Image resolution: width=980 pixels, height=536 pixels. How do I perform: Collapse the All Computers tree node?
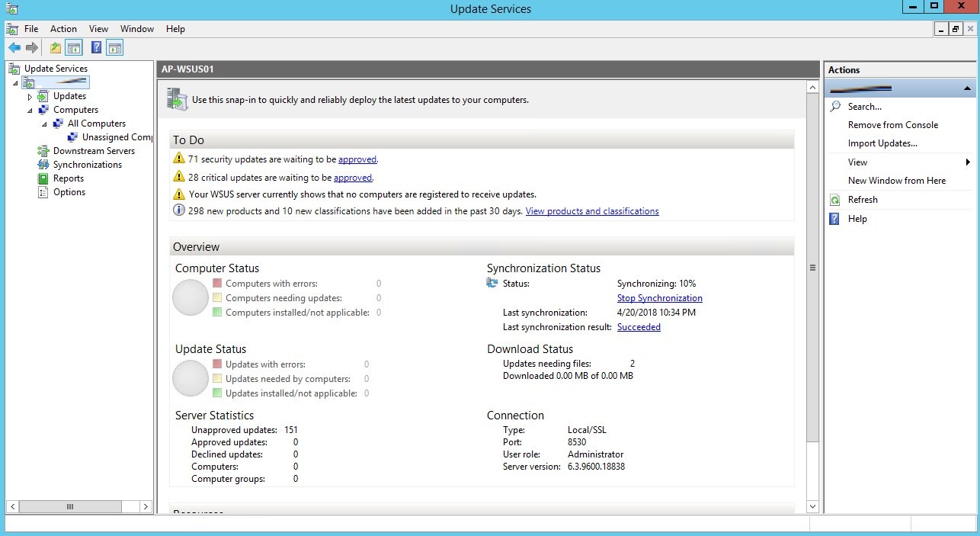coord(44,124)
